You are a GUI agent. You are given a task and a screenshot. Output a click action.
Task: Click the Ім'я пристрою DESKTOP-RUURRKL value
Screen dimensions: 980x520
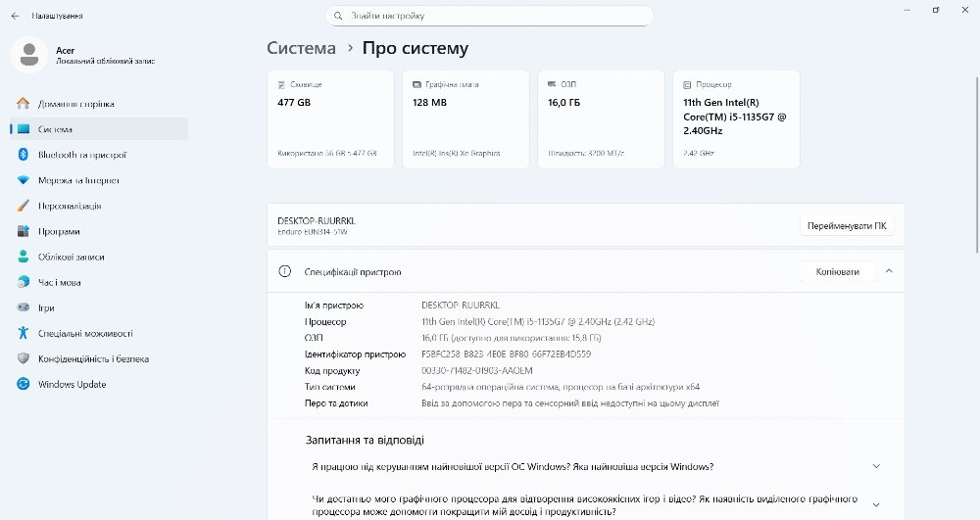[x=461, y=306]
